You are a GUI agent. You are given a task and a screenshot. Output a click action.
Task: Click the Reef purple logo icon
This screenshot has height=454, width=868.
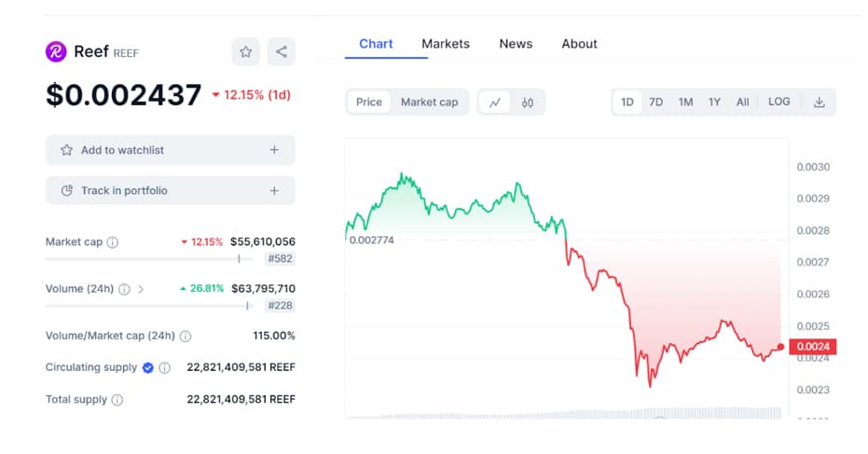(x=56, y=52)
